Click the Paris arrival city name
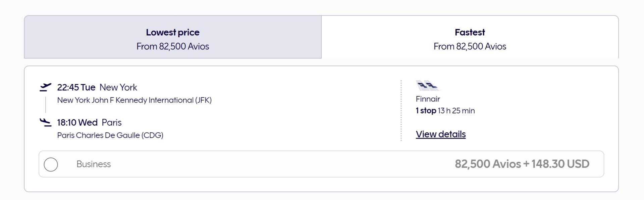The image size is (644, 200). click(x=112, y=122)
